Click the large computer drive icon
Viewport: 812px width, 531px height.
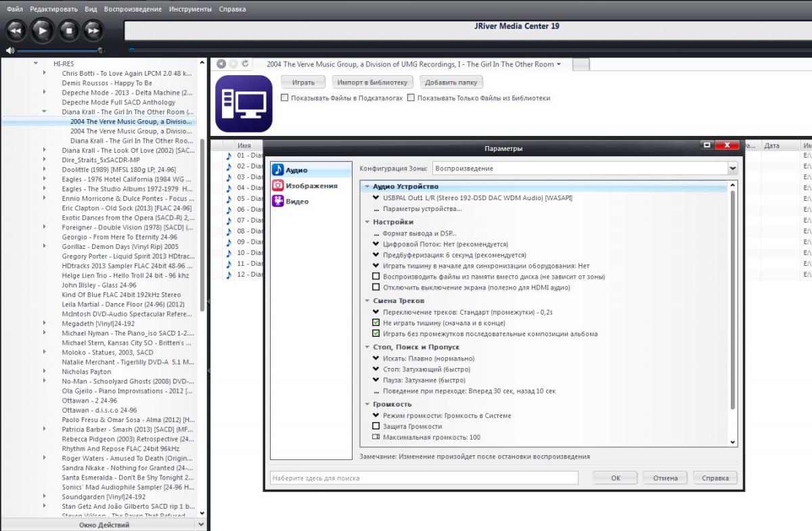click(244, 103)
